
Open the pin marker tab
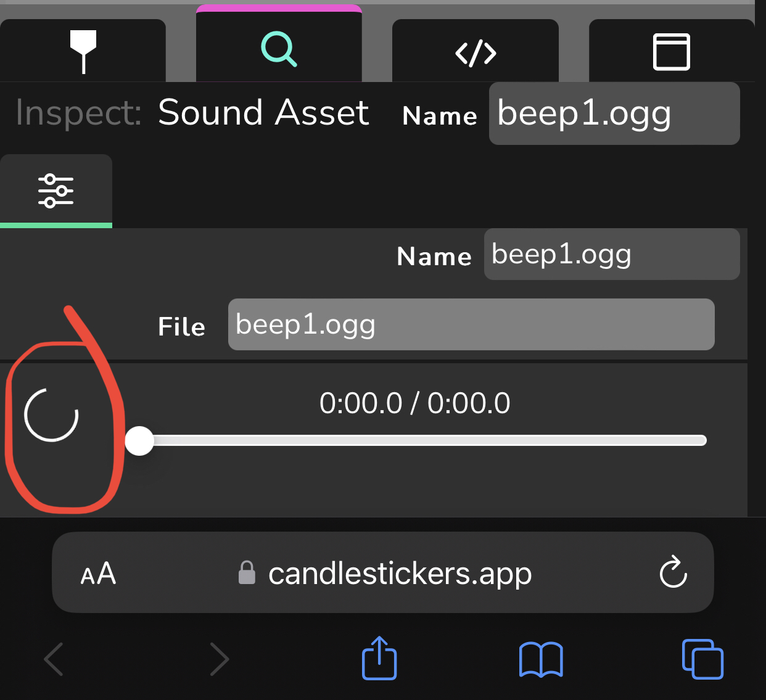pyautogui.click(x=83, y=51)
